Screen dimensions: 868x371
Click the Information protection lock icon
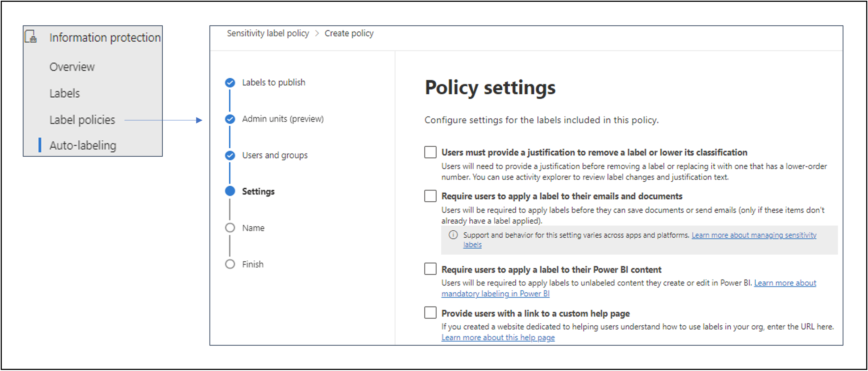point(31,37)
